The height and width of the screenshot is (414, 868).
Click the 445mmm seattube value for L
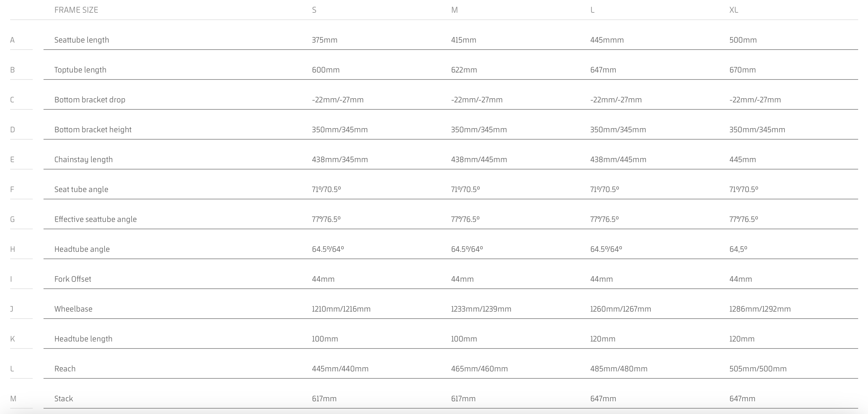pyautogui.click(x=607, y=40)
